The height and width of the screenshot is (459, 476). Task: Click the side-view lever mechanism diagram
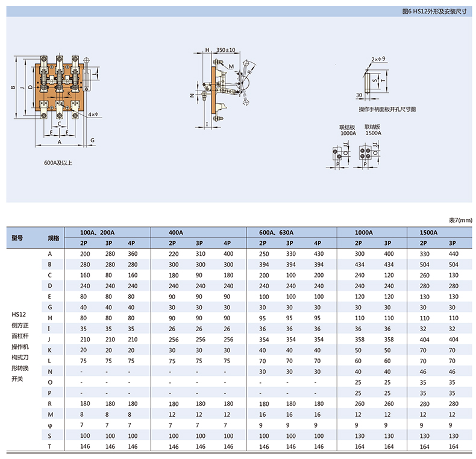pyautogui.click(x=226, y=87)
